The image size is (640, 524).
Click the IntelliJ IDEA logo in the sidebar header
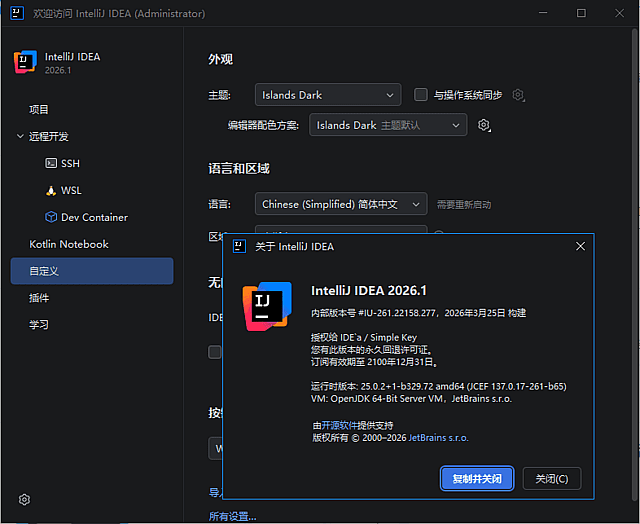tap(25, 63)
